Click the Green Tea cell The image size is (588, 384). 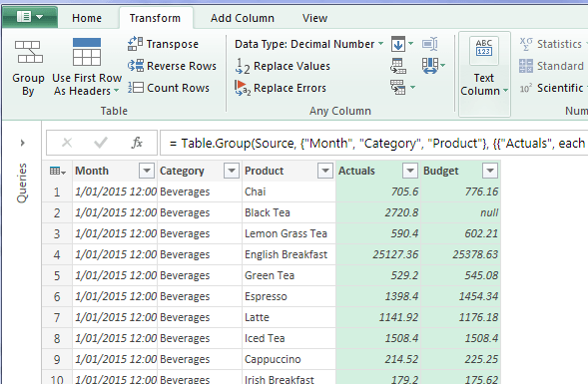289,275
